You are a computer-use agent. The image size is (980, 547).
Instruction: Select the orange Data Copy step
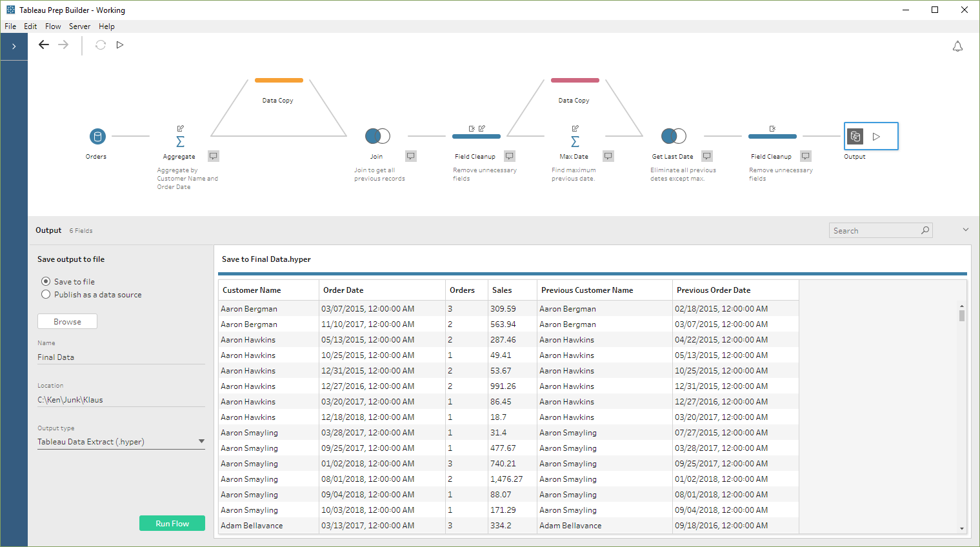279,80
